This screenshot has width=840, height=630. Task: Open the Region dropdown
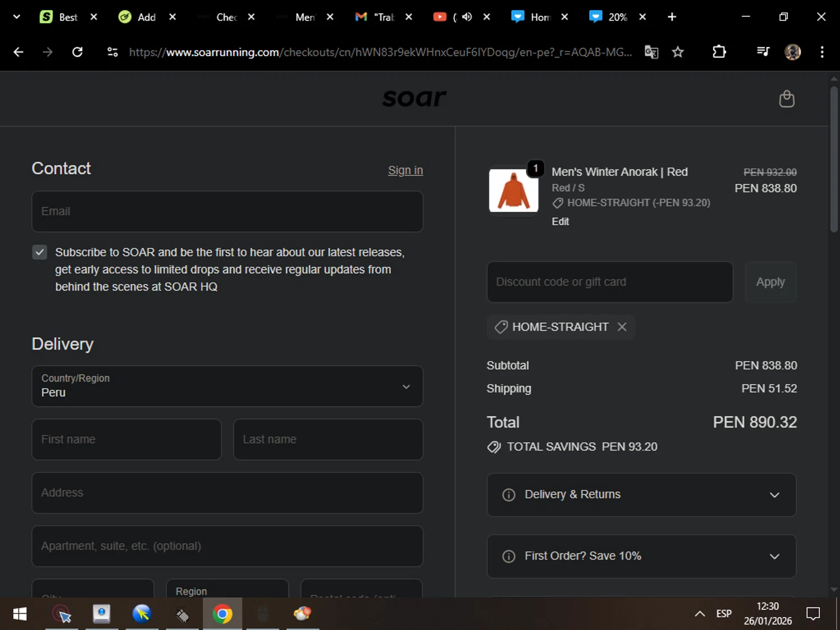point(227,589)
